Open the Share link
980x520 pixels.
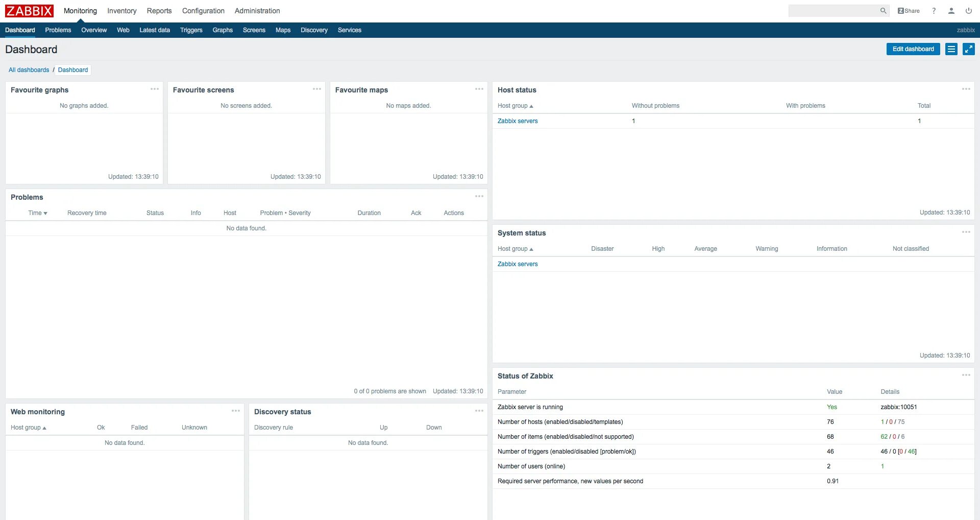pos(909,11)
